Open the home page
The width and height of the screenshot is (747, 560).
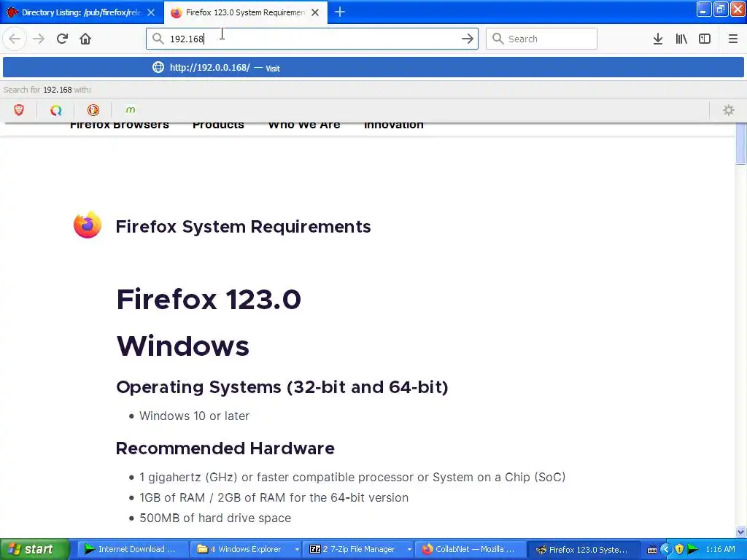pos(85,39)
